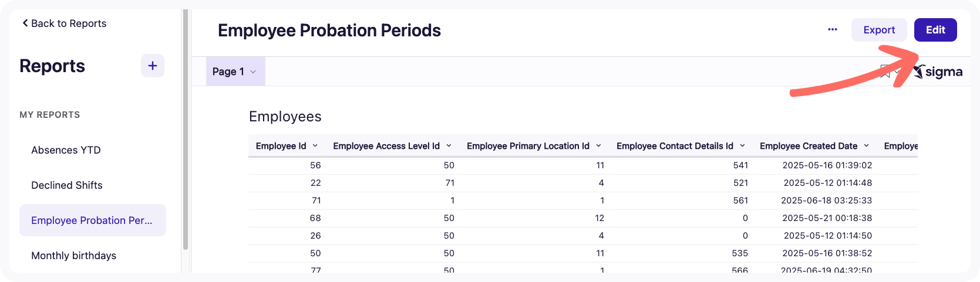Click the Reports sidebar heading
The height and width of the screenshot is (282, 980).
point(52,66)
